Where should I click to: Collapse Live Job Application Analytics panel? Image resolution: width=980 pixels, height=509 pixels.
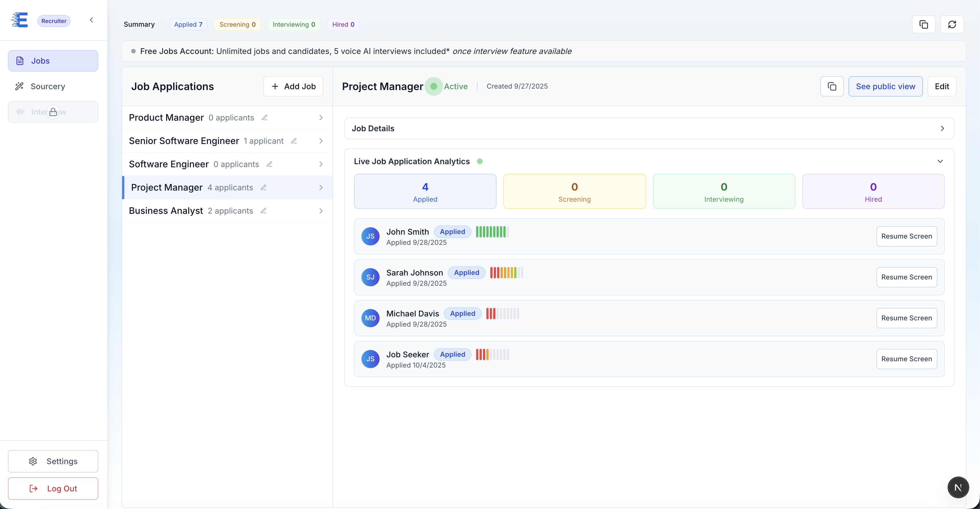coord(940,161)
